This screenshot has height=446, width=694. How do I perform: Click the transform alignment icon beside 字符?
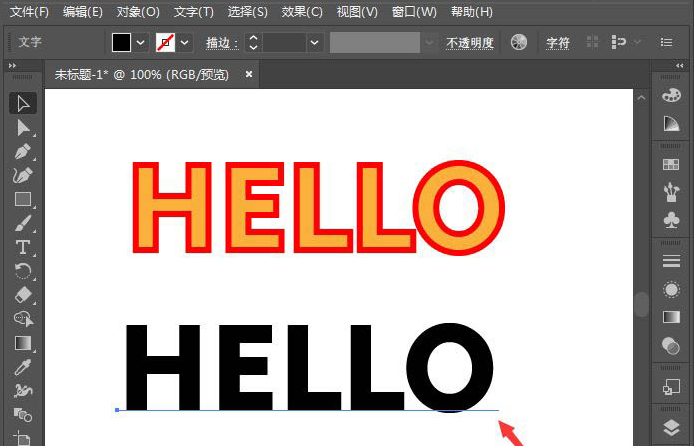[619, 42]
